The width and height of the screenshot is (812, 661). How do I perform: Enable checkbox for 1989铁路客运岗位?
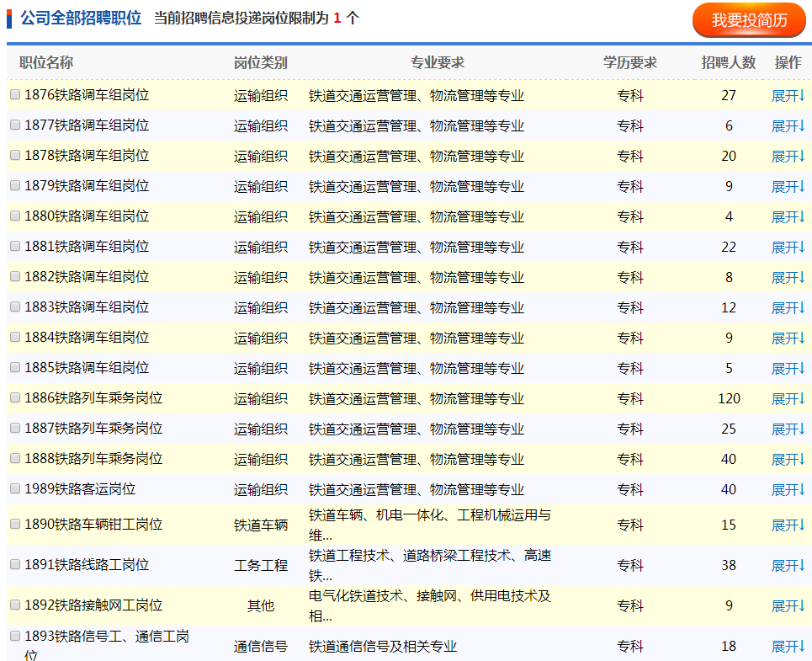pyautogui.click(x=15, y=488)
